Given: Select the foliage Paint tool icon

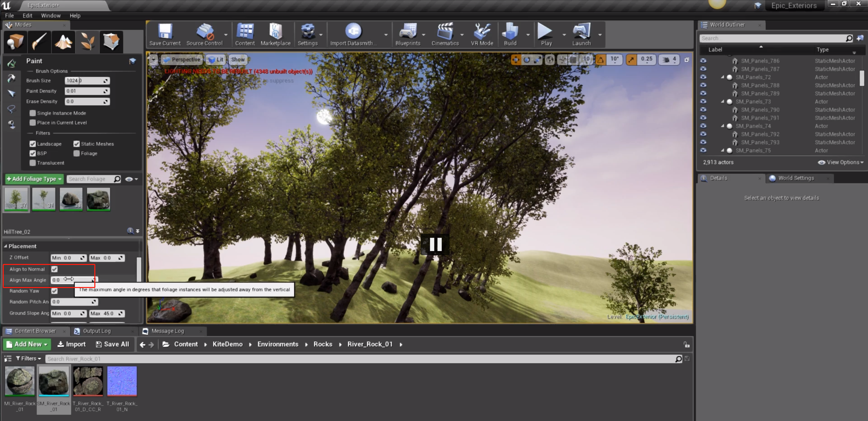Looking at the screenshot, I should click(x=12, y=63).
